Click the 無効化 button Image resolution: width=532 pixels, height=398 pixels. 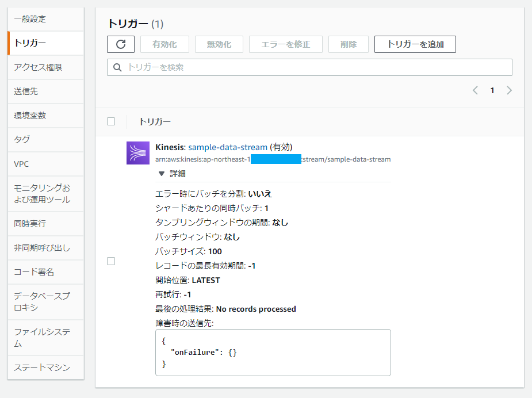[219, 44]
